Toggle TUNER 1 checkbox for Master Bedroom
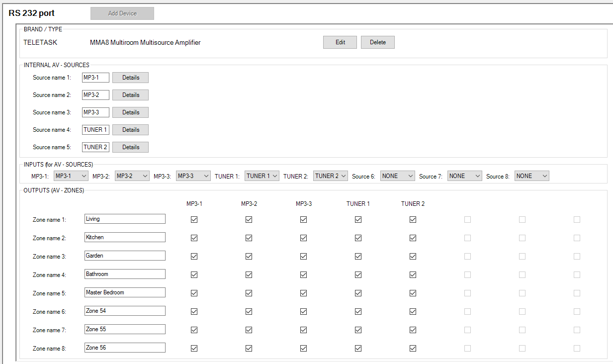 tap(358, 293)
